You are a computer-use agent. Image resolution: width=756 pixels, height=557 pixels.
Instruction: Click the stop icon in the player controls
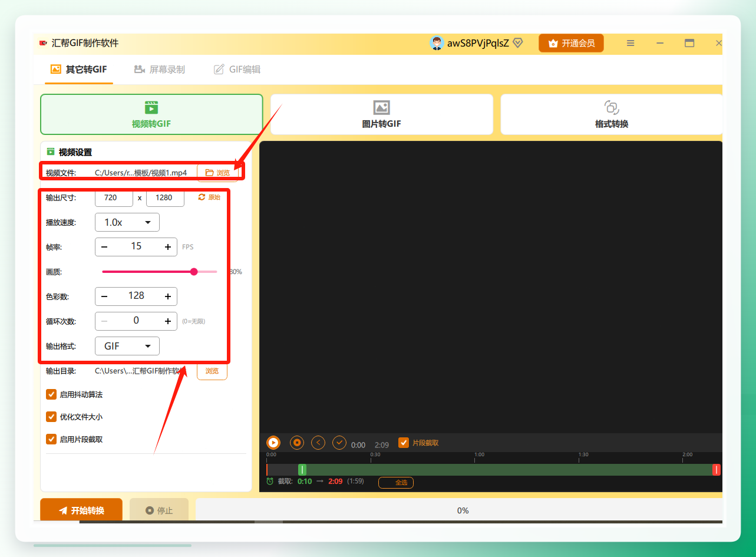297,442
